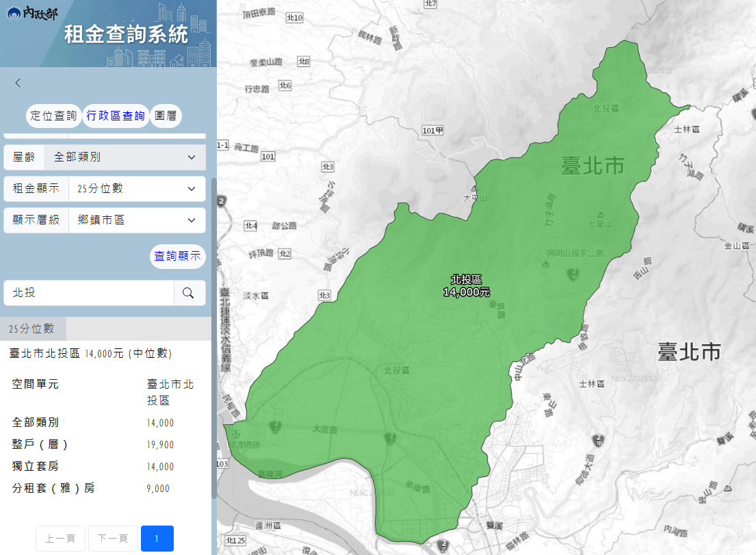Switch to the 圖層 tab
The image size is (756, 555).
point(166,116)
